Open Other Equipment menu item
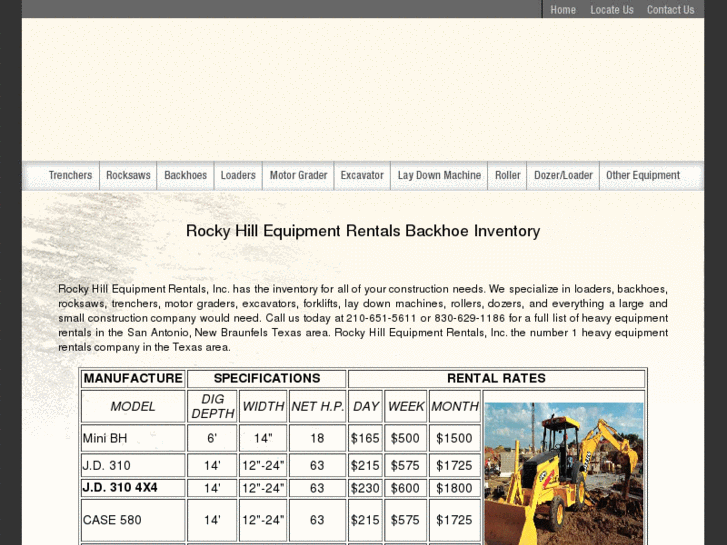Image resolution: width=727 pixels, height=545 pixels. 643,175
